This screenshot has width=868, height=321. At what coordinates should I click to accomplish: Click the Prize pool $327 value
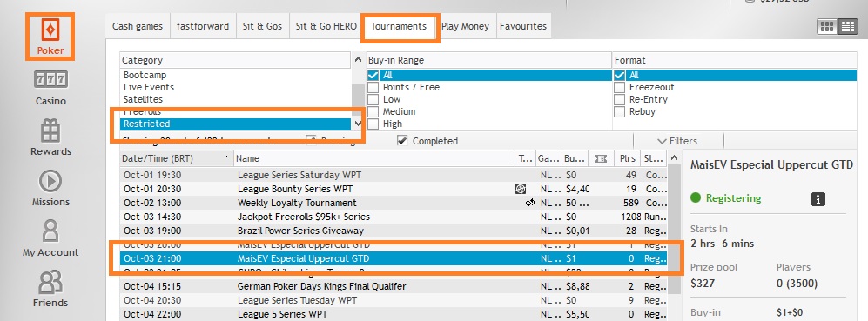(x=703, y=284)
